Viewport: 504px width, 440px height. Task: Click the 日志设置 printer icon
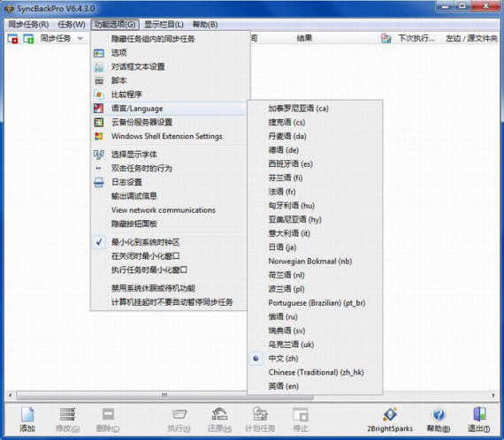(x=99, y=182)
